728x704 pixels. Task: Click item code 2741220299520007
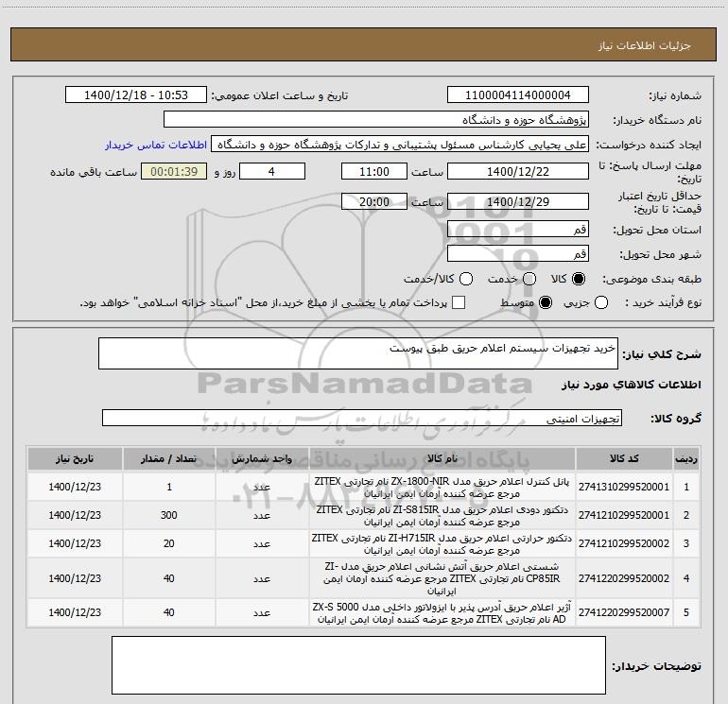(x=624, y=612)
